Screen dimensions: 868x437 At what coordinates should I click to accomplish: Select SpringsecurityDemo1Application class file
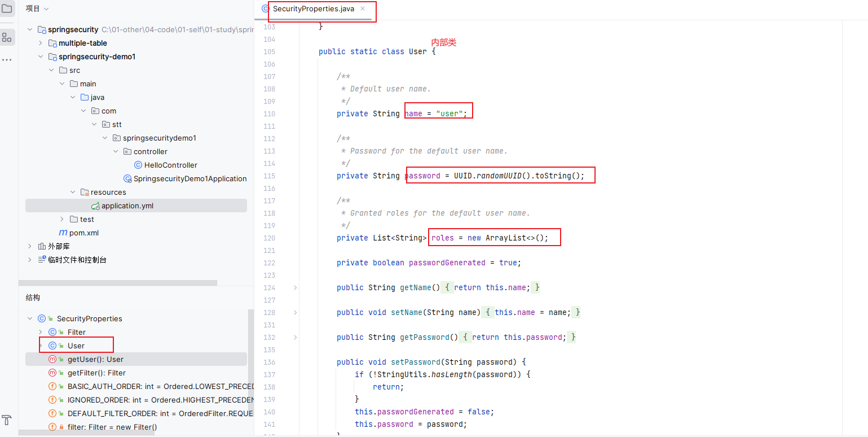tap(190, 178)
